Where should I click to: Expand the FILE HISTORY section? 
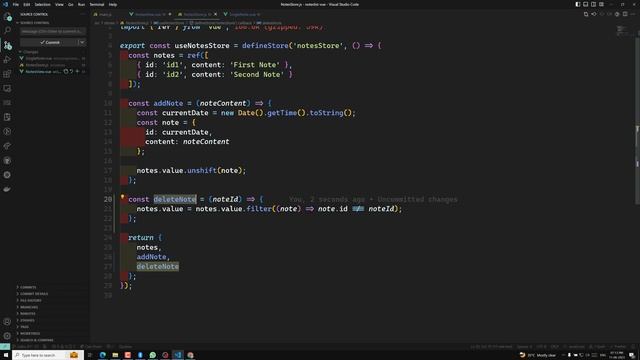point(30,300)
